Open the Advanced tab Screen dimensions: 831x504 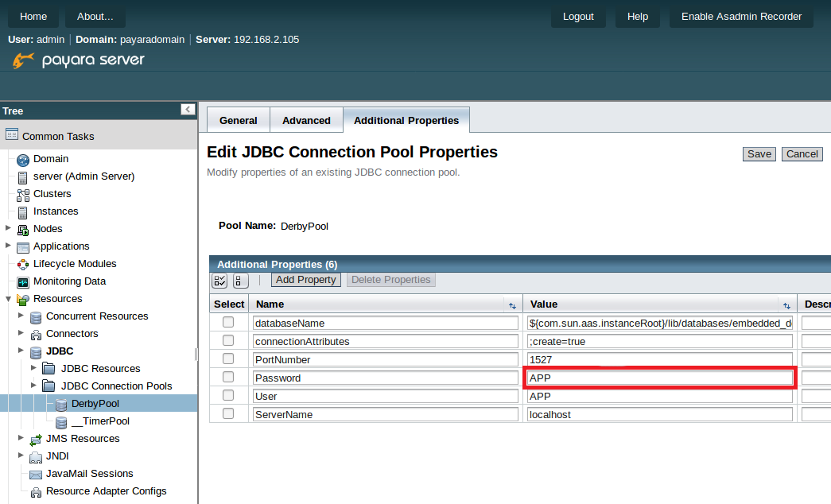click(x=306, y=120)
